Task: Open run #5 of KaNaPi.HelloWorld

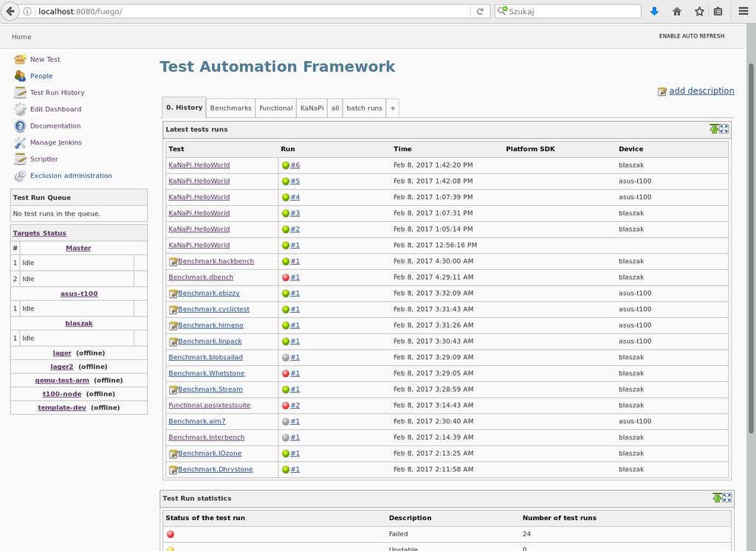Action: [295, 181]
